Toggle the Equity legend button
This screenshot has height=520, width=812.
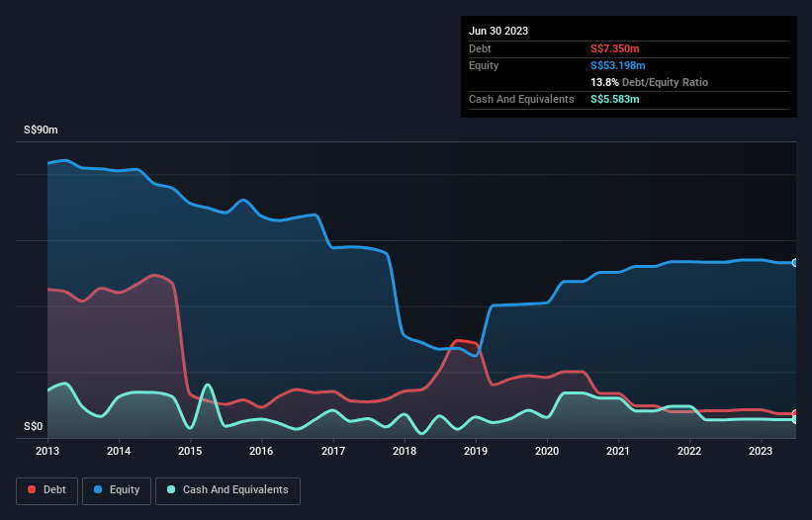click(117, 490)
